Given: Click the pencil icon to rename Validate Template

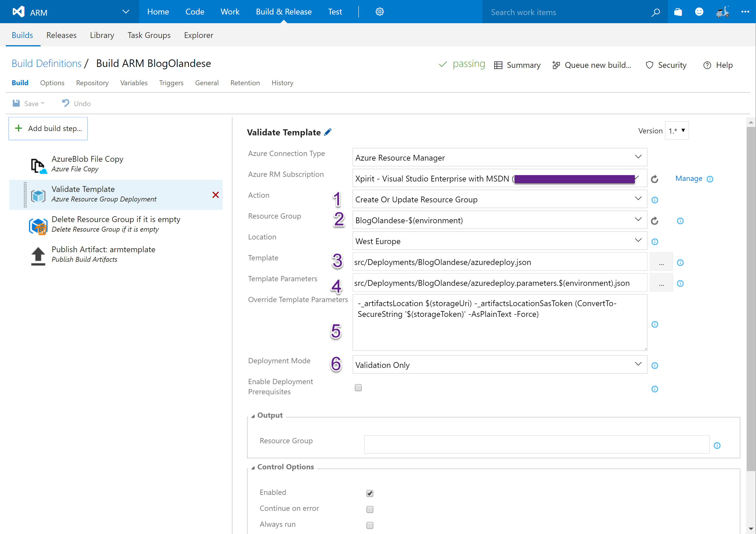Looking at the screenshot, I should [328, 132].
